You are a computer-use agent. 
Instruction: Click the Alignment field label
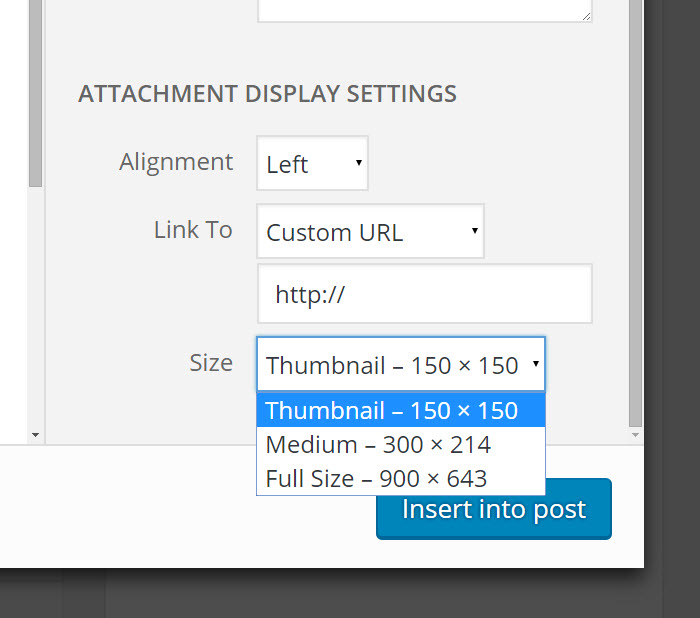click(176, 162)
